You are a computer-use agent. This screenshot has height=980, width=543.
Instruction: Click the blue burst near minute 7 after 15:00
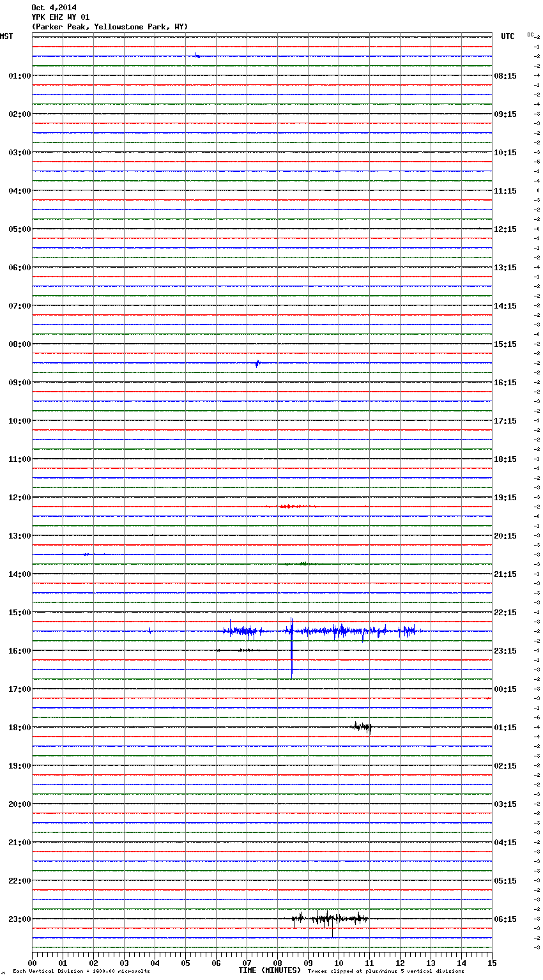tap(244, 632)
